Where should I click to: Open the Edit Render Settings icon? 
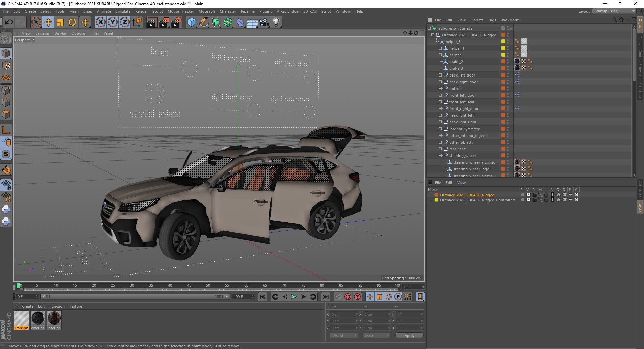coord(176,22)
